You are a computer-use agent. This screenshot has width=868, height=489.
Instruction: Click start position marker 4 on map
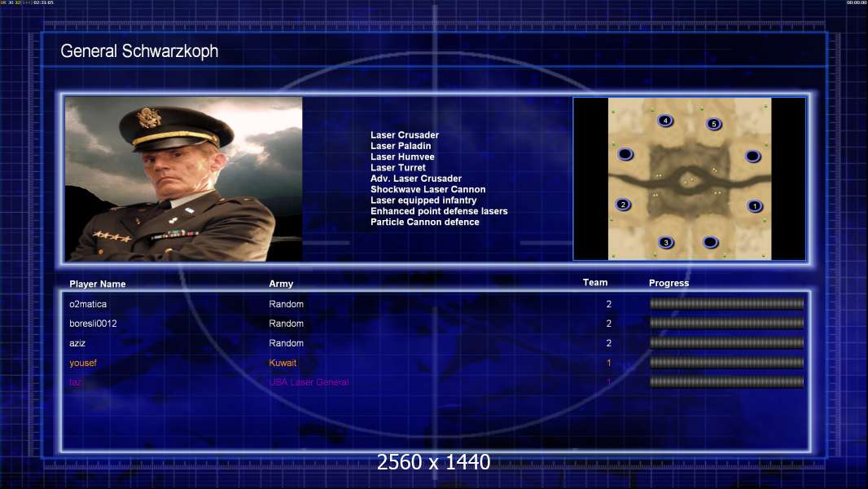pyautogui.click(x=664, y=121)
